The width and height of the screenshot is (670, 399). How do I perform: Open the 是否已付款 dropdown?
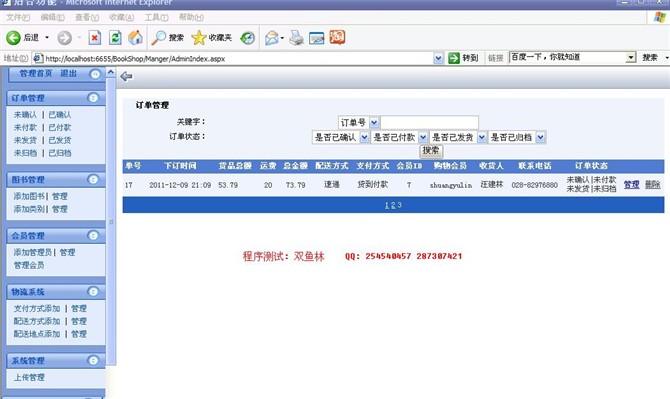click(423, 137)
